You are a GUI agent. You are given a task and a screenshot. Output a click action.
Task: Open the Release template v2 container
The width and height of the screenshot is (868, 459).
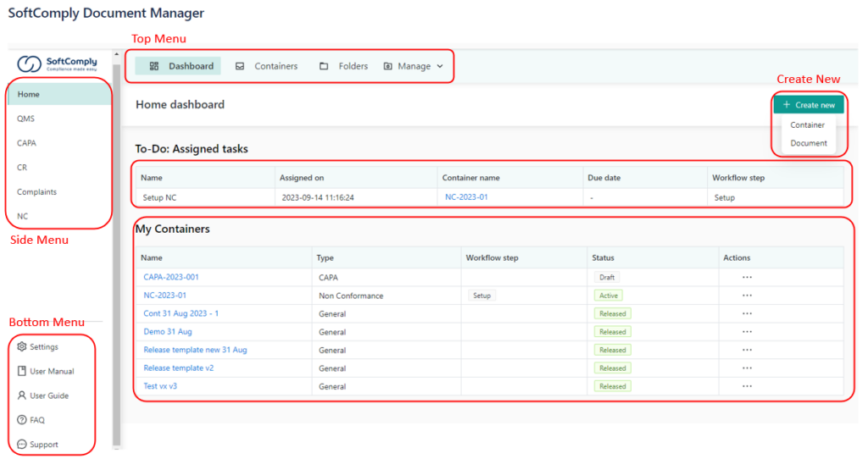pos(178,368)
